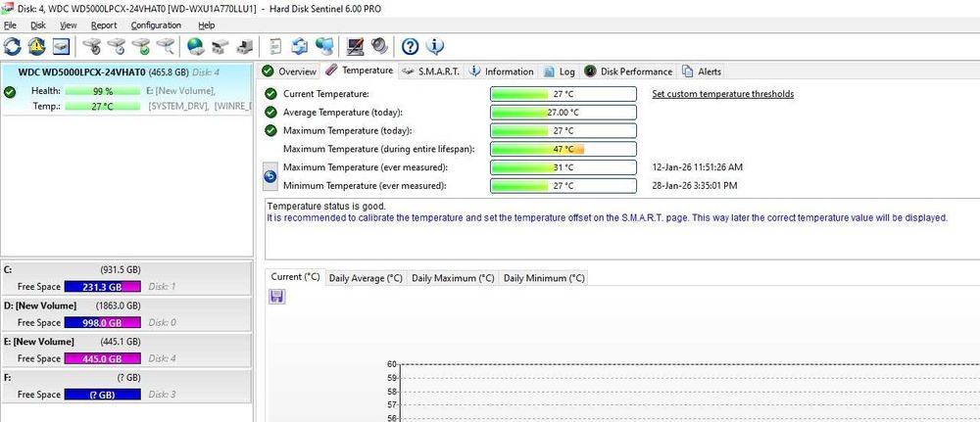Open the View menu
The width and height of the screenshot is (980, 422).
point(69,25)
